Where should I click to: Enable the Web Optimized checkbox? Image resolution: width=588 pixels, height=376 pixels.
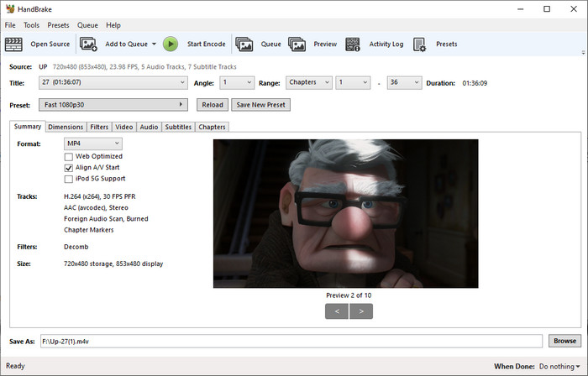(x=69, y=157)
